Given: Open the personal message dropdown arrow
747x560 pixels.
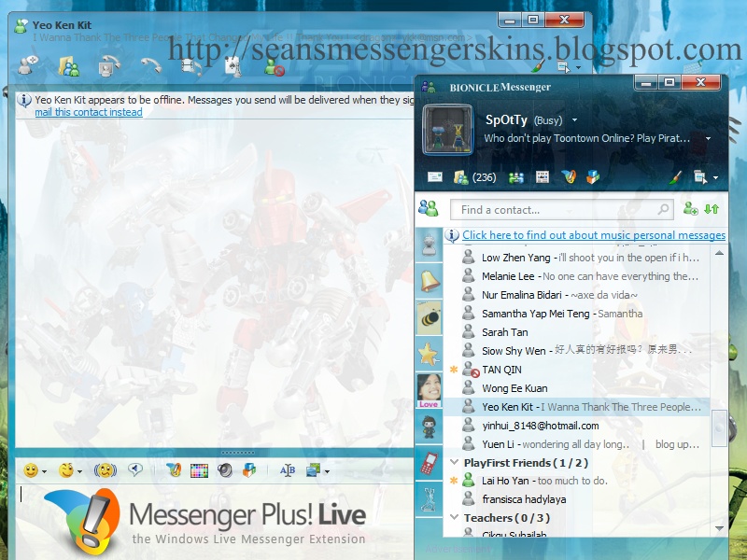Looking at the screenshot, I should coord(708,138).
